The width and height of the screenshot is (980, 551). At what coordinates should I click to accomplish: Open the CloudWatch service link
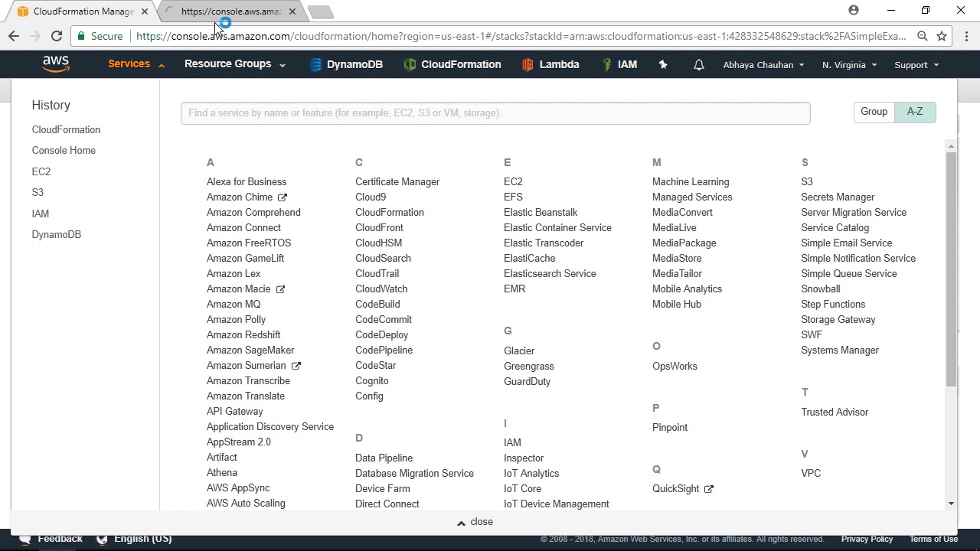tap(381, 289)
